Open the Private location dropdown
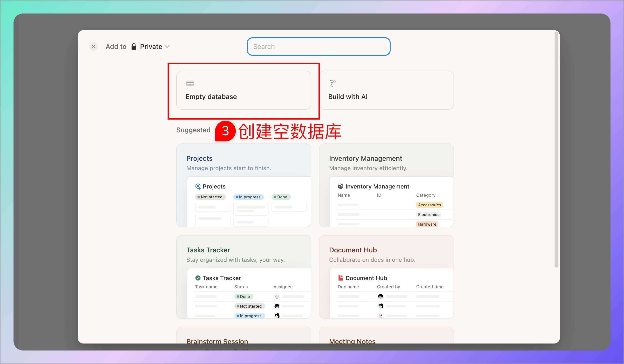Screen dimensions: 624x364 pyautogui.click(x=167, y=46)
